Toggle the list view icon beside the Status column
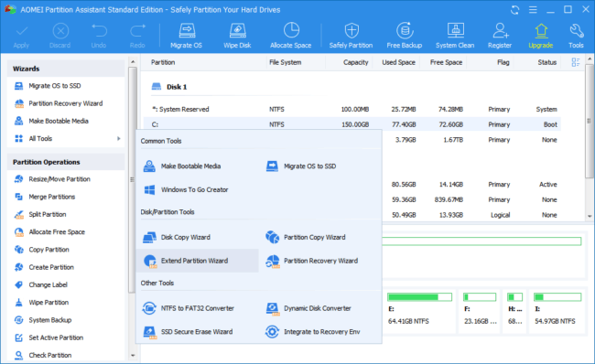The height and width of the screenshot is (364, 595). point(576,62)
